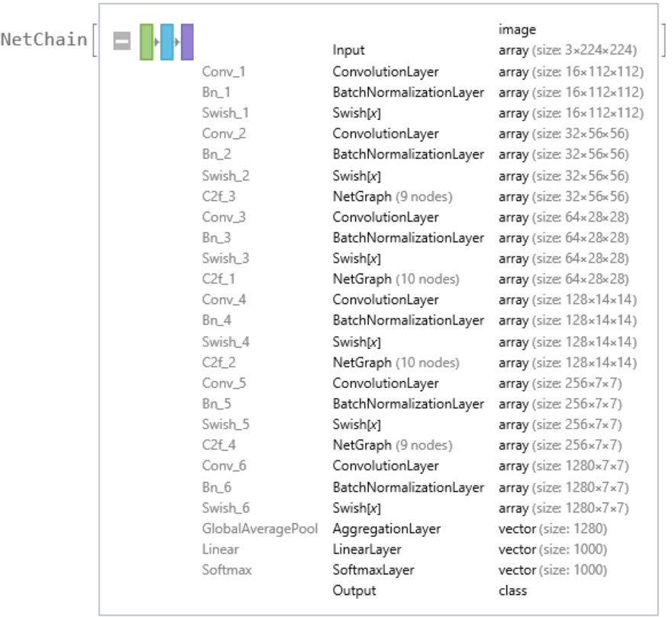Click the purple layer block icon

pos(187,41)
